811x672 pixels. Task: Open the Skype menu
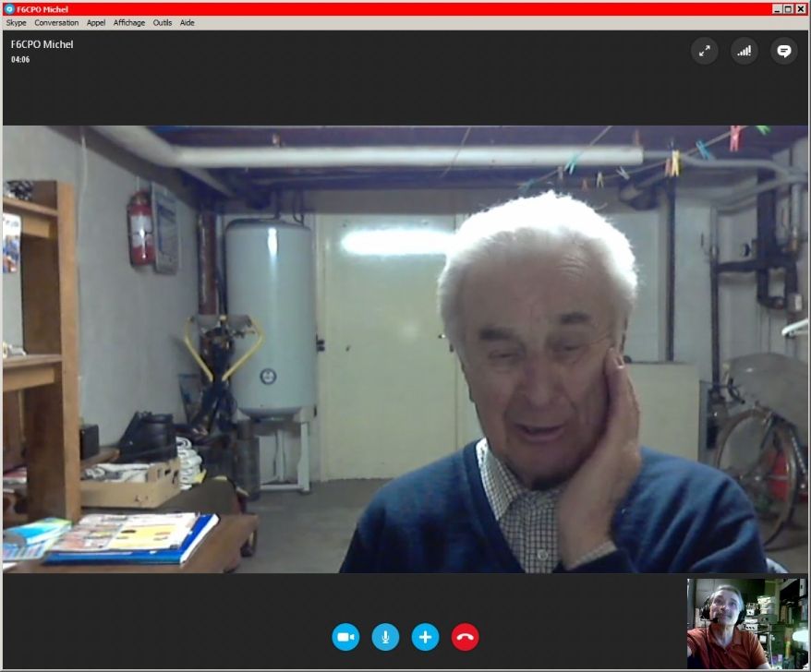pos(16,23)
